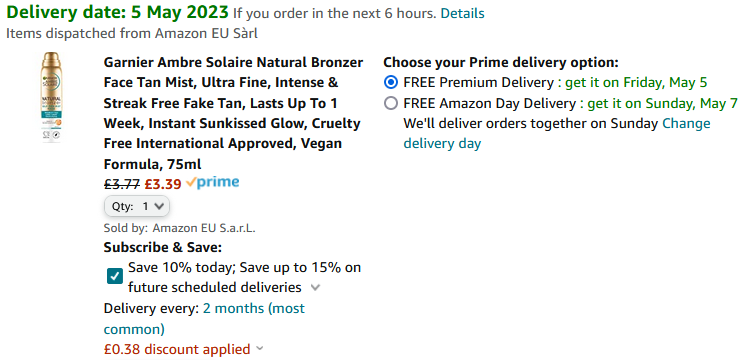The height and width of the screenshot is (360, 753).
Task: Click the Sold by Amazon EU S.a.r.L. text
Action: click(180, 228)
